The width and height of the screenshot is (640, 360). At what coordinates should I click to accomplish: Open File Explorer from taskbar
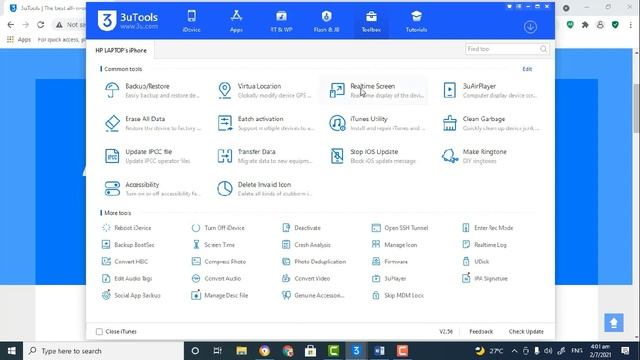242,351
